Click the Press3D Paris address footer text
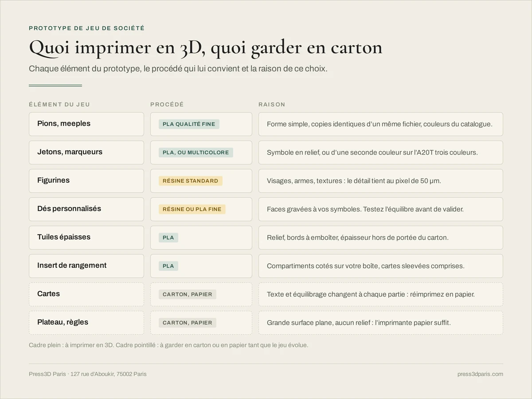The width and height of the screenshot is (532, 399). point(88,374)
